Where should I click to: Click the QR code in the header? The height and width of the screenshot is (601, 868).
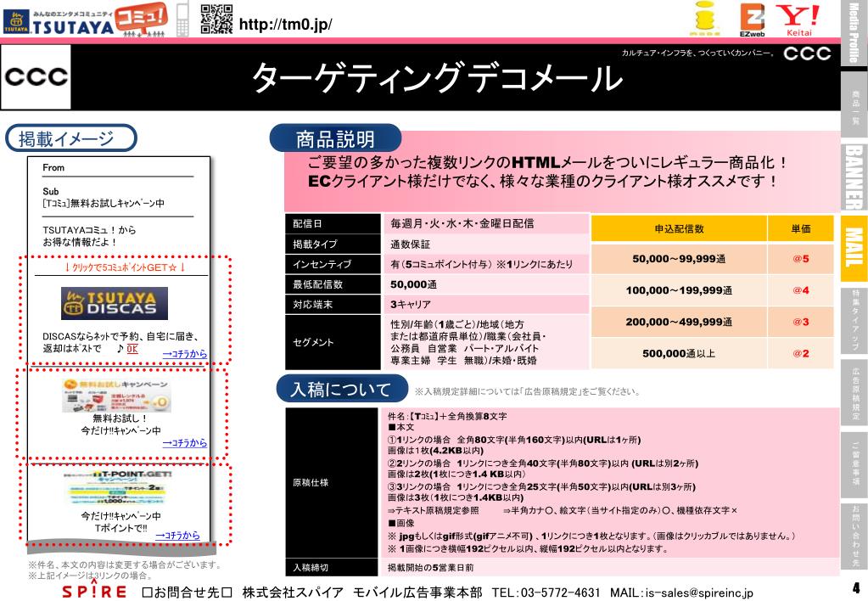(216, 20)
